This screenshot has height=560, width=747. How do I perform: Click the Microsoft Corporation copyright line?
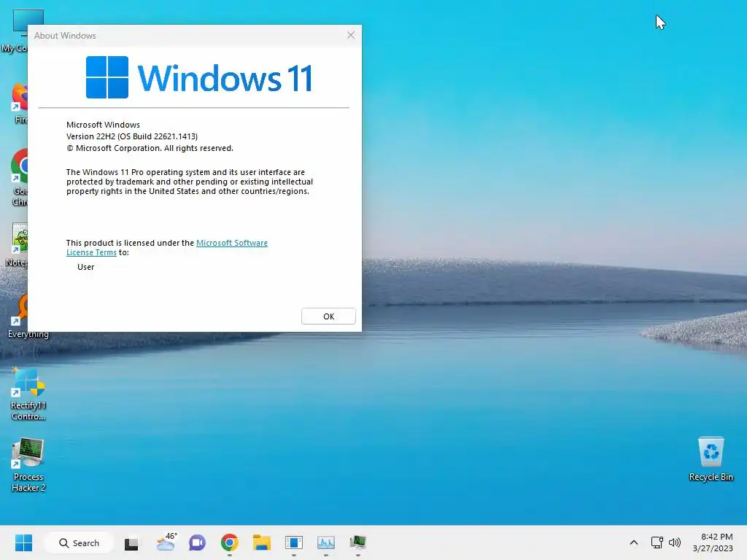pyautogui.click(x=150, y=148)
